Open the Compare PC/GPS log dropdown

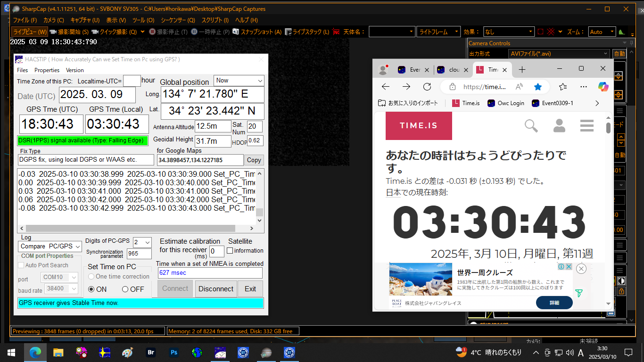pos(51,246)
